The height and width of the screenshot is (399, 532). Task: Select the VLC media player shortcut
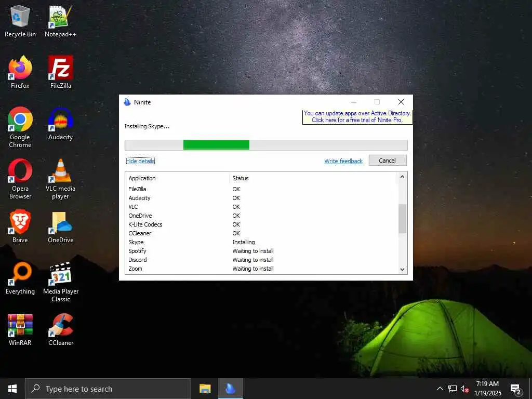pos(60,179)
